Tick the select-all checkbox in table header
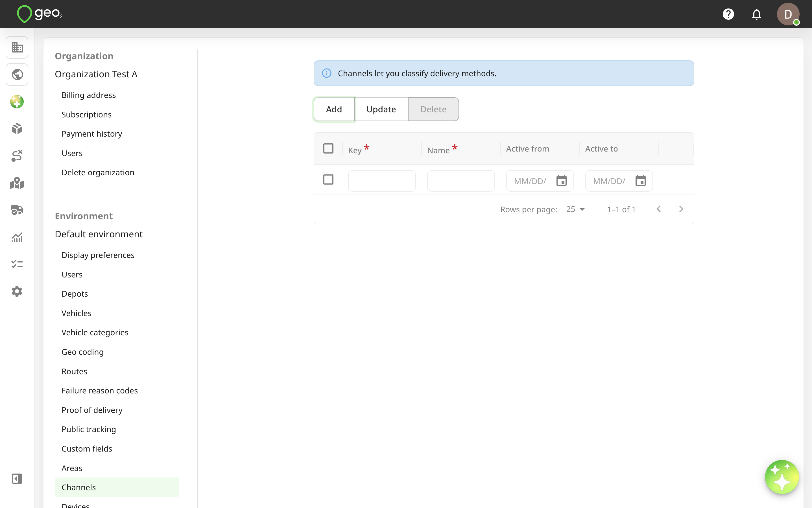This screenshot has height=508, width=812. (x=328, y=148)
